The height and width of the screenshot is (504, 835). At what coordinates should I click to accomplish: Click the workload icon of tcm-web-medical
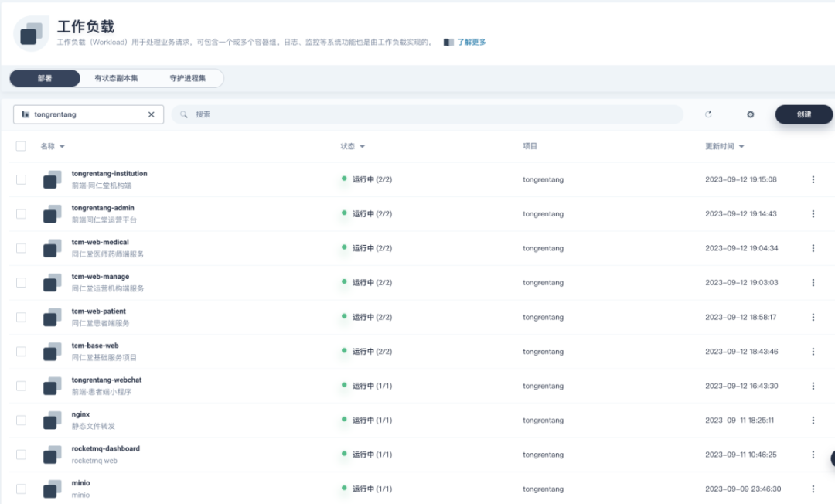tap(53, 249)
